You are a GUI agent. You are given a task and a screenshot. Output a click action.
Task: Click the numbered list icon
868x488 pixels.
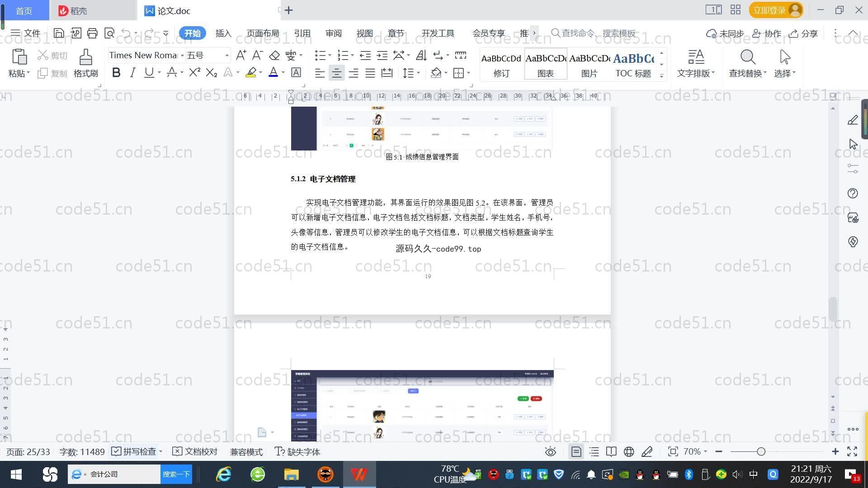click(343, 56)
